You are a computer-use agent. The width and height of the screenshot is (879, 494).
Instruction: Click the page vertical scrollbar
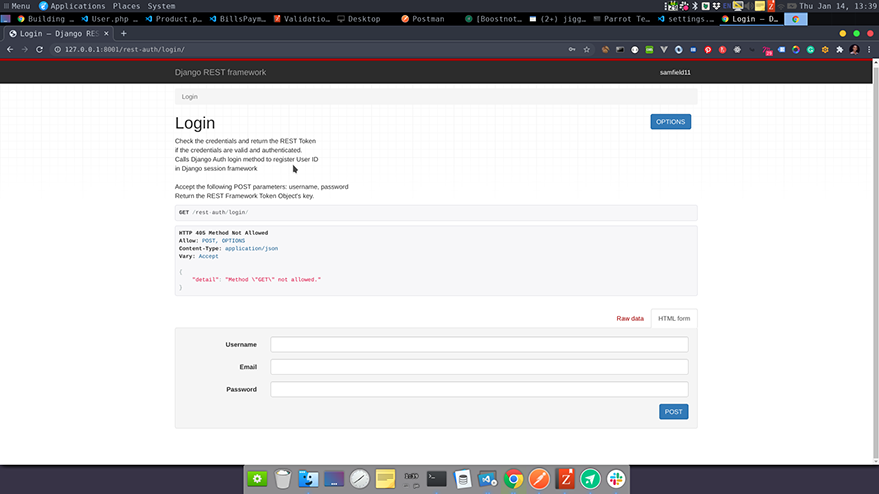tap(876, 261)
